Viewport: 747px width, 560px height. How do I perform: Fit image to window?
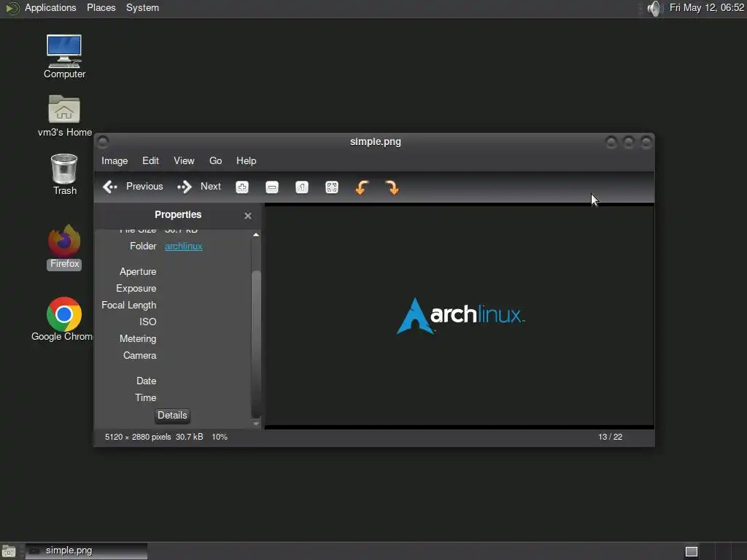[332, 187]
